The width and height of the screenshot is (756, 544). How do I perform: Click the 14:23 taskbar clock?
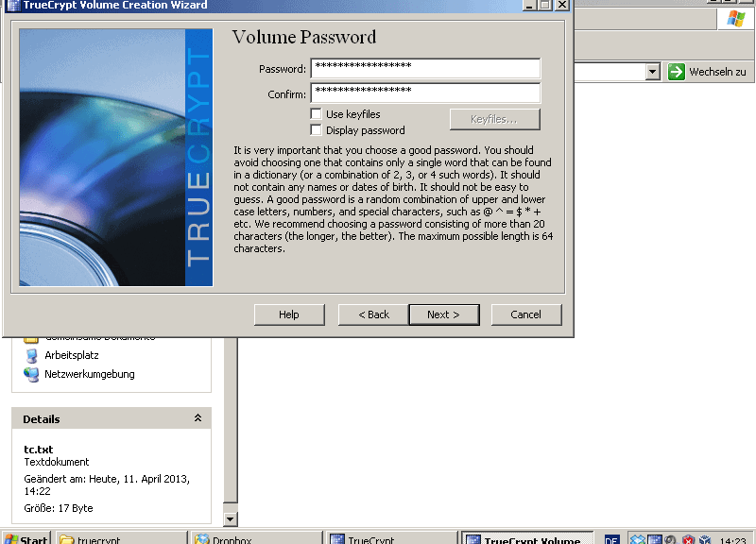tap(732, 540)
